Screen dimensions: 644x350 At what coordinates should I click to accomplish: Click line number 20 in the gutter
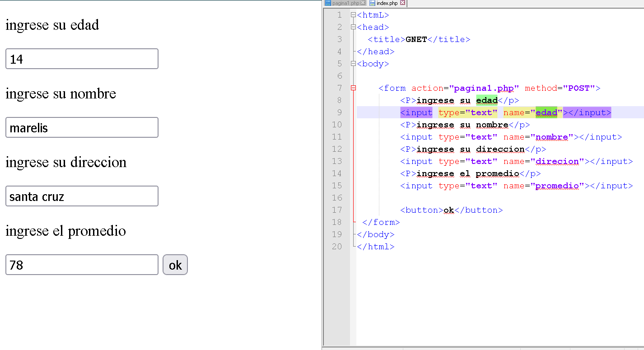click(337, 247)
